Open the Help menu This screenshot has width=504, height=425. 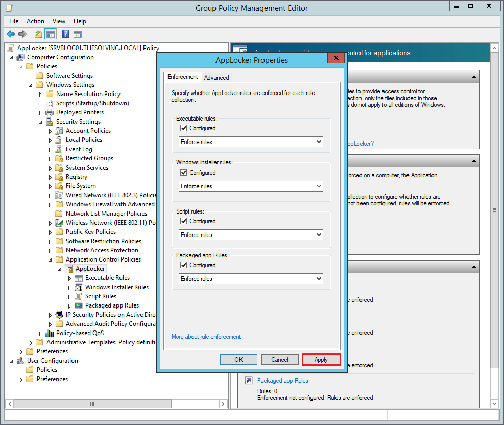pyautogui.click(x=80, y=21)
